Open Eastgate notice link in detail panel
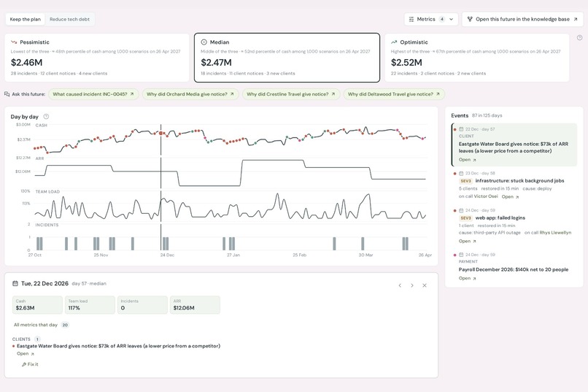 26,354
